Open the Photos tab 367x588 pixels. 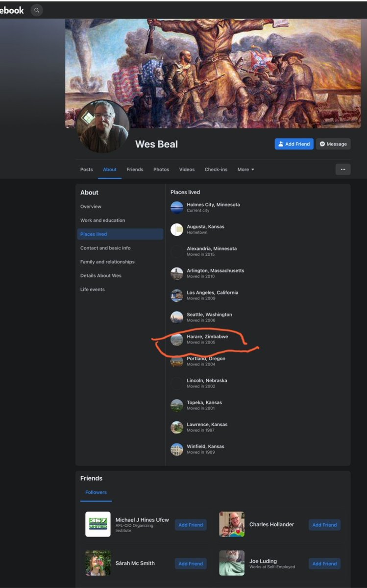(161, 170)
